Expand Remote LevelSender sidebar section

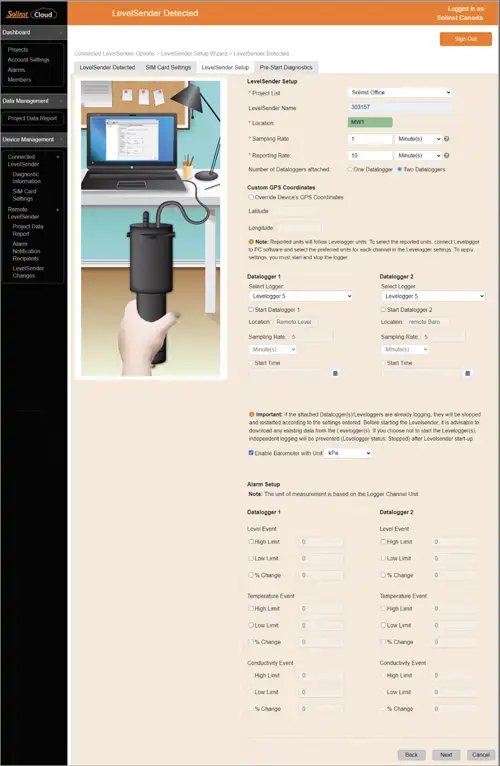pyautogui.click(x=58, y=210)
